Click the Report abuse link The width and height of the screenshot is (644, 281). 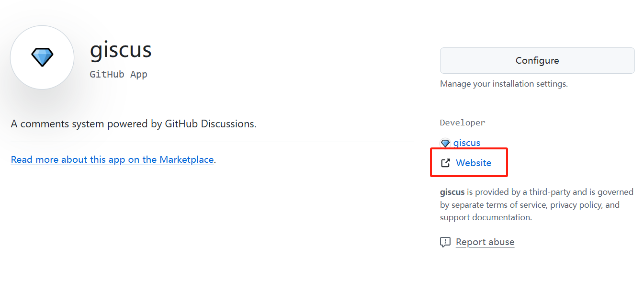point(485,242)
